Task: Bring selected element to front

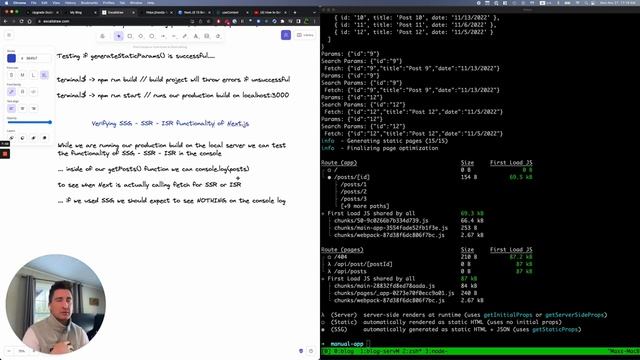Action: [x=44, y=138]
